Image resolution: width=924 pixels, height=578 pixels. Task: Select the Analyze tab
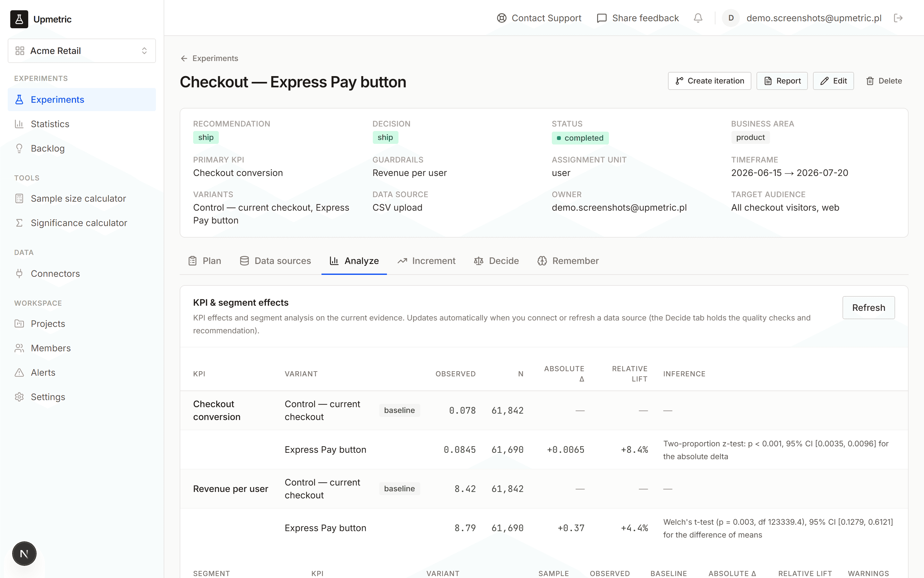click(354, 261)
